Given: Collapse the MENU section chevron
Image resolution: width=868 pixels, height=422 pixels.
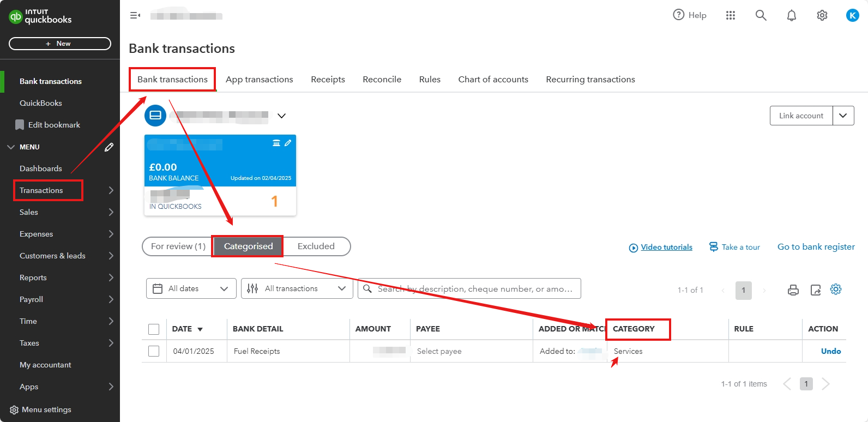Looking at the screenshot, I should 11,147.
